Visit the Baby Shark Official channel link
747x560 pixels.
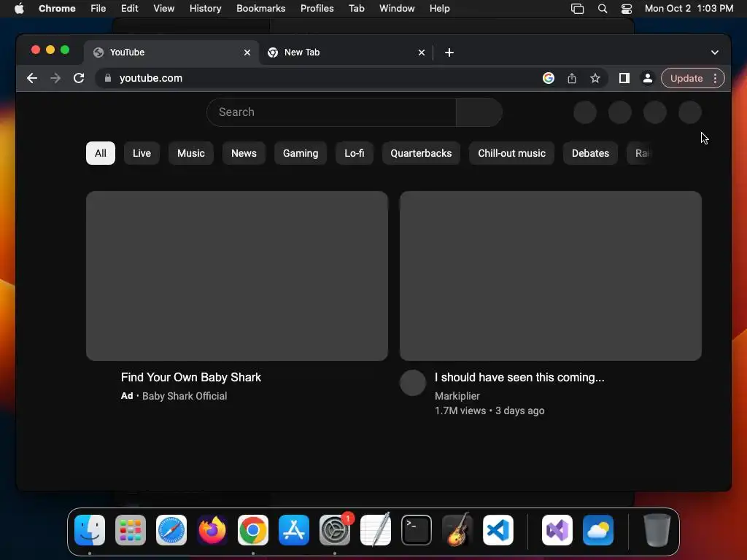185,396
